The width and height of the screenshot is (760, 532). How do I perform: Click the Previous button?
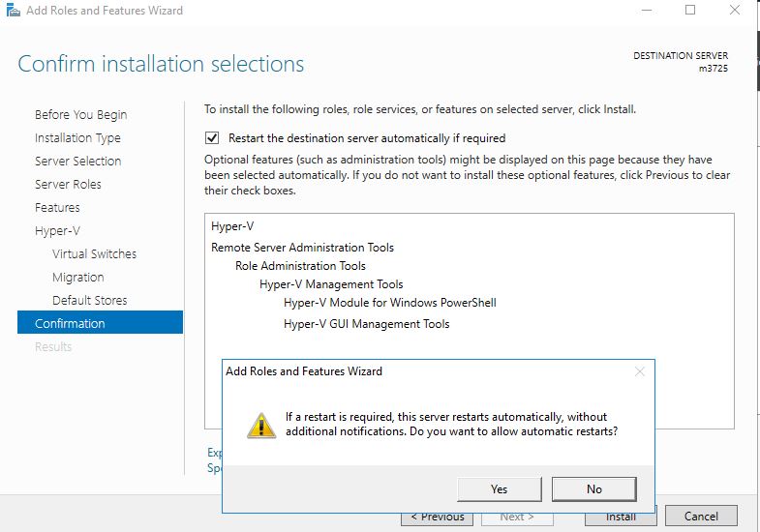point(438,518)
